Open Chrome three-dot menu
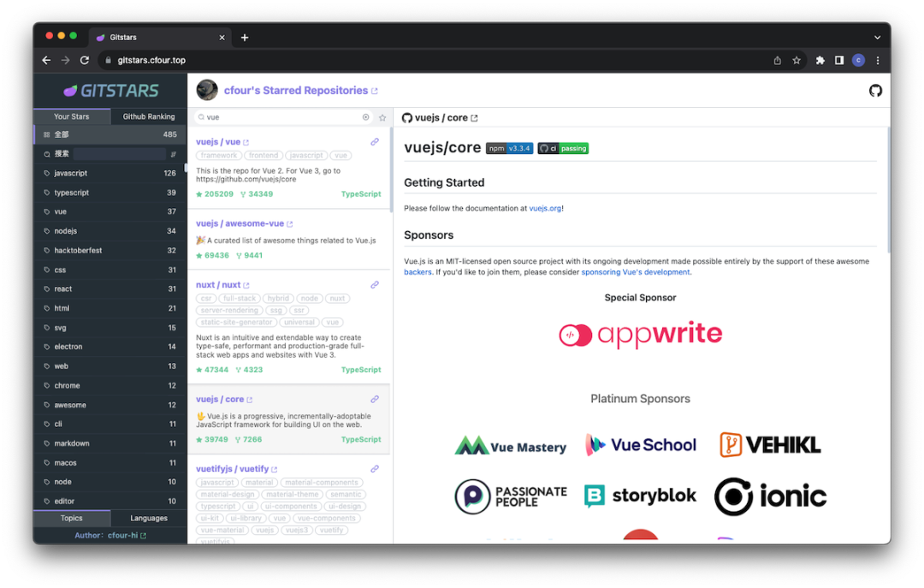The width and height of the screenshot is (924, 588). coord(878,60)
